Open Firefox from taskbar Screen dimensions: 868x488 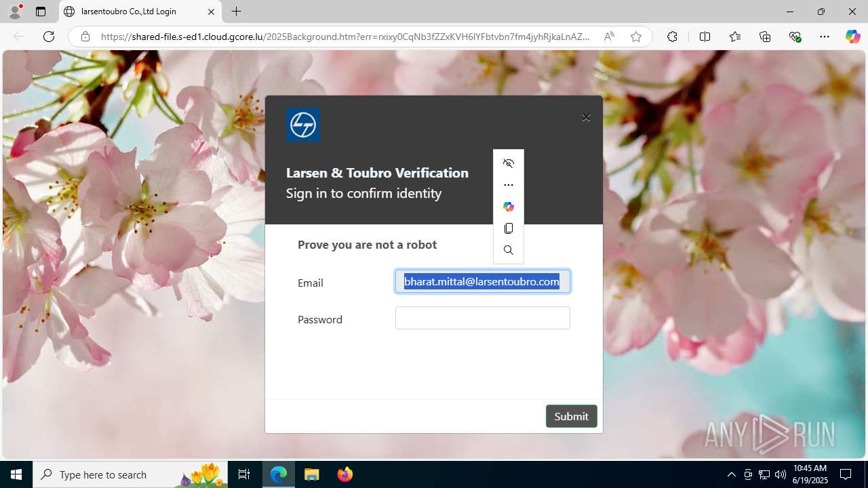[x=345, y=474]
